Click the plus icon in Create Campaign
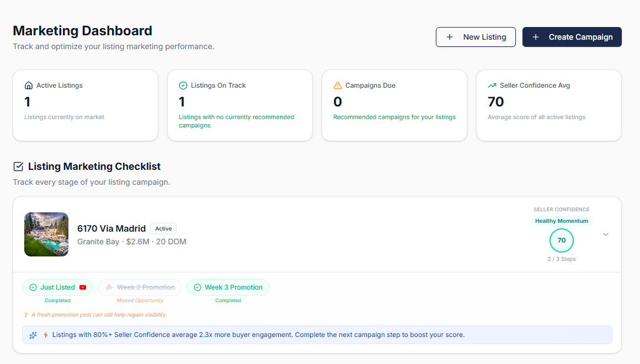The image size is (640, 364). 536,37
